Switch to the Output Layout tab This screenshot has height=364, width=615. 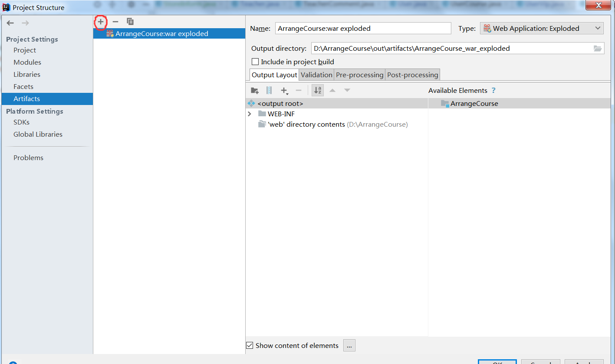(274, 75)
